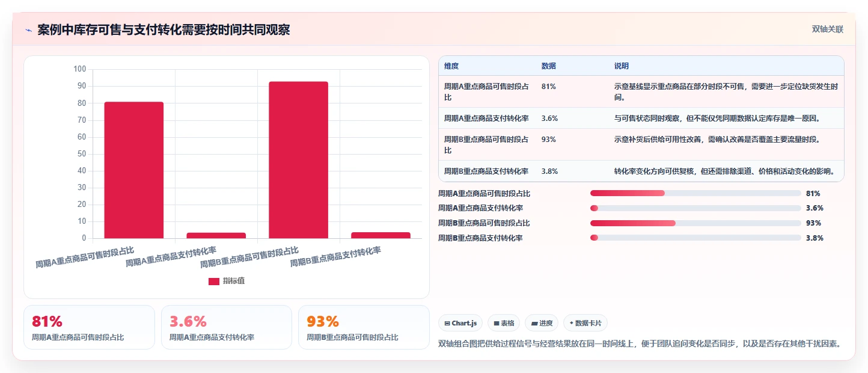This screenshot has height=373, width=868.
Task: Open the 3.6% data card
Action: point(227,327)
